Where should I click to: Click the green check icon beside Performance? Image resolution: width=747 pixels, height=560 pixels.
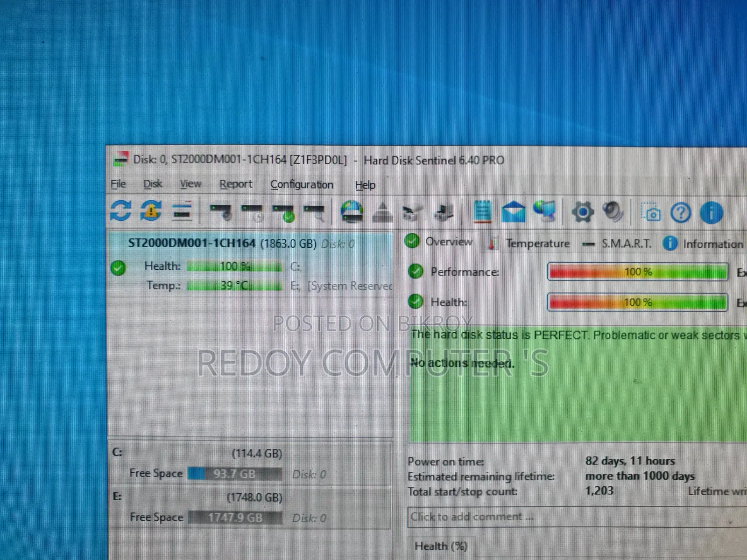tap(415, 271)
